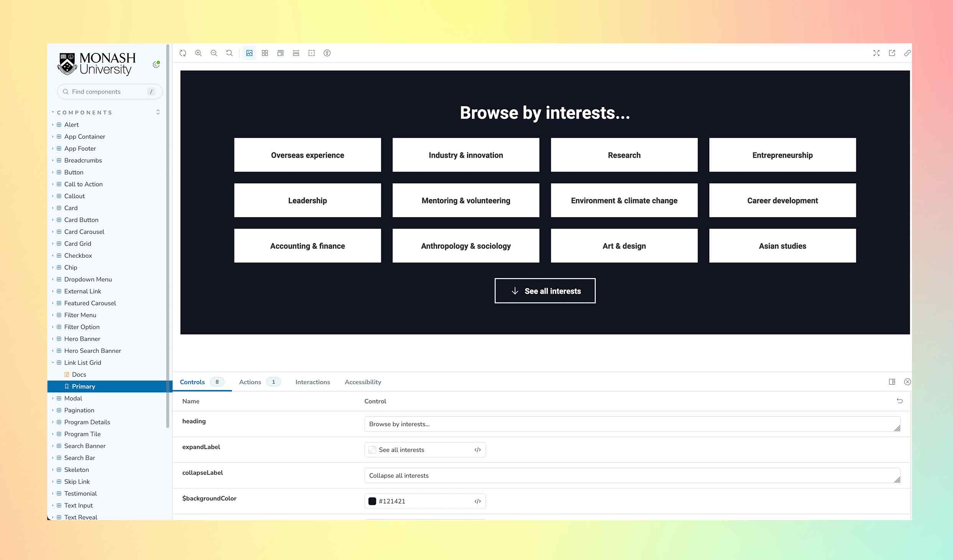Zoom in on the story preview
953x560 pixels.
[198, 53]
